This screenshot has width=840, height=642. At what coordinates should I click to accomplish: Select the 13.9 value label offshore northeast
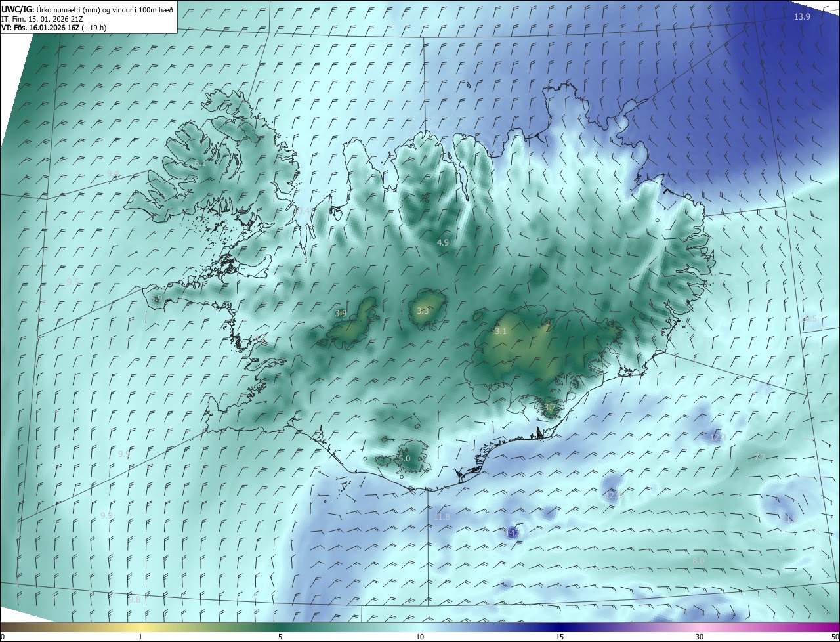(802, 17)
